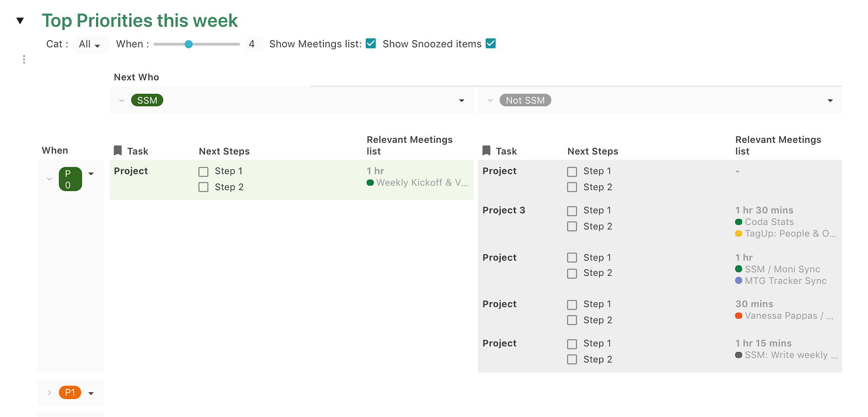868x417 pixels.
Task: Collapse the Top Priorities this week section
Action: coord(20,21)
